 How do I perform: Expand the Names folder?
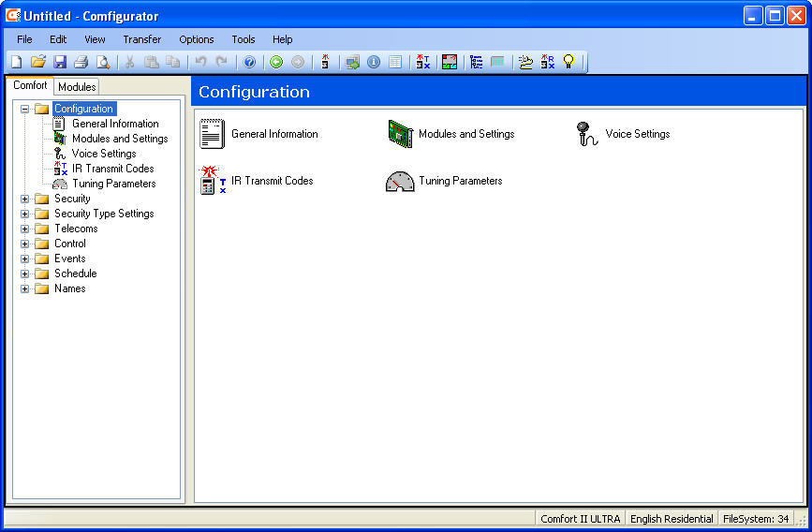click(24, 289)
